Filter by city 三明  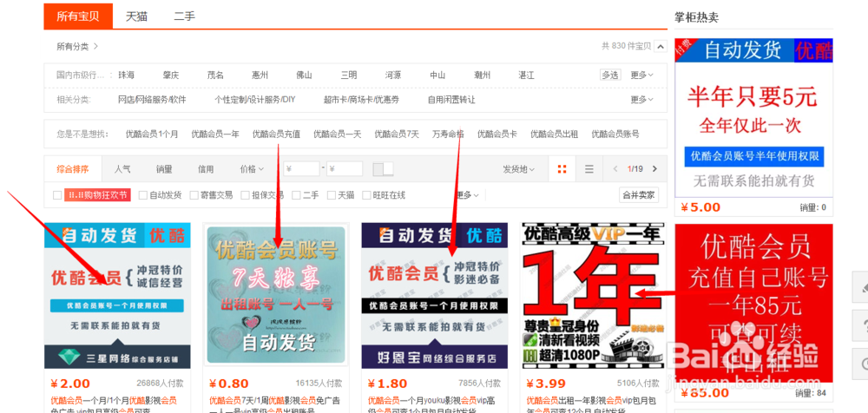tap(349, 75)
